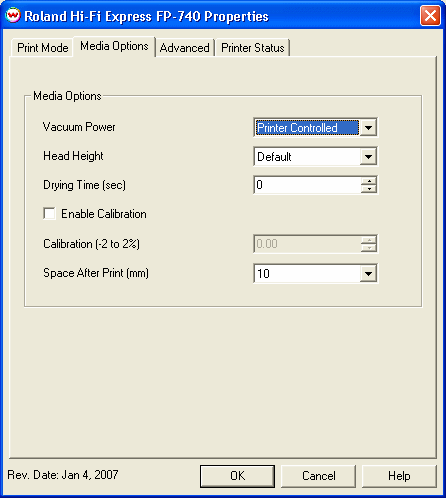Decrease Drying Time with down spinner arrow
The image size is (446, 498).
(369, 189)
